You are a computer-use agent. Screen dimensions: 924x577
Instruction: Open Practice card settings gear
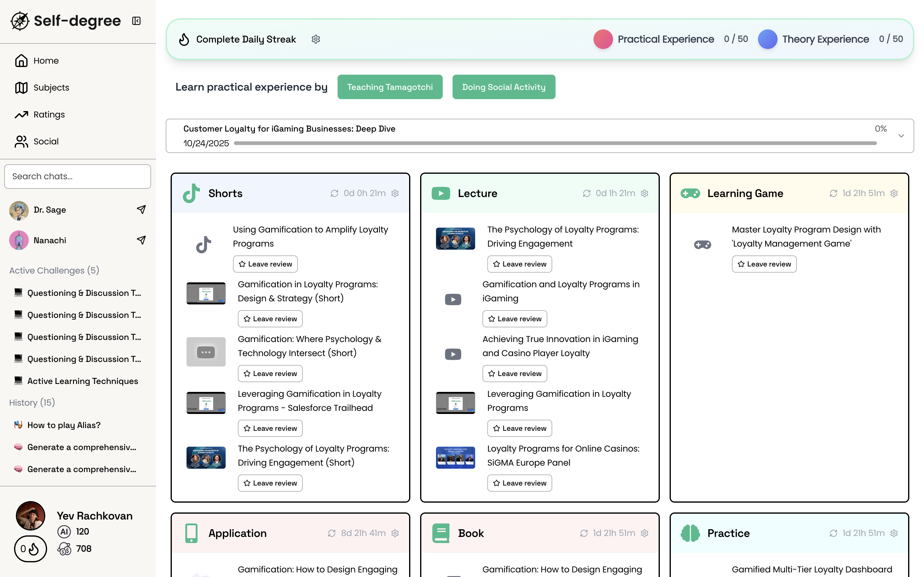[x=894, y=533]
